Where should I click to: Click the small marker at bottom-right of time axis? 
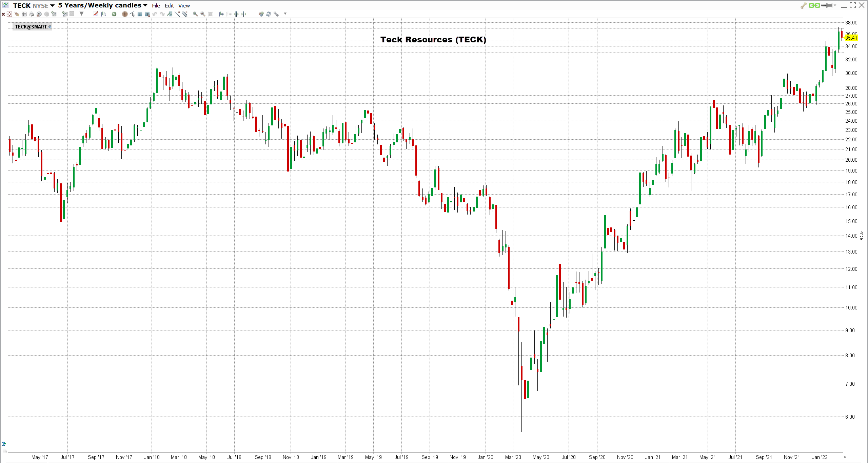point(845,457)
